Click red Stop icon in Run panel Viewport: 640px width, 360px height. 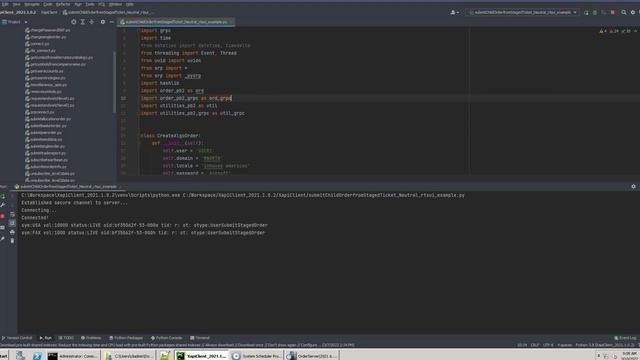(x=3, y=216)
